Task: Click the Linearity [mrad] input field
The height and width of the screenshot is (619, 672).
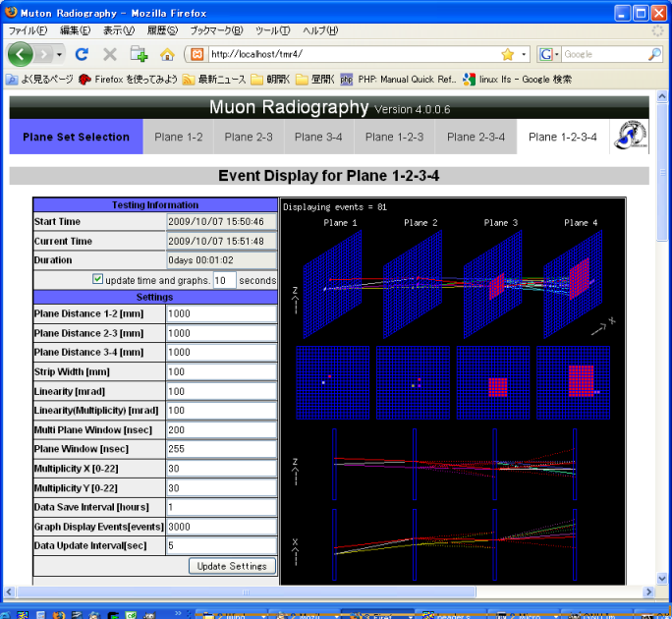Action: 221,391
